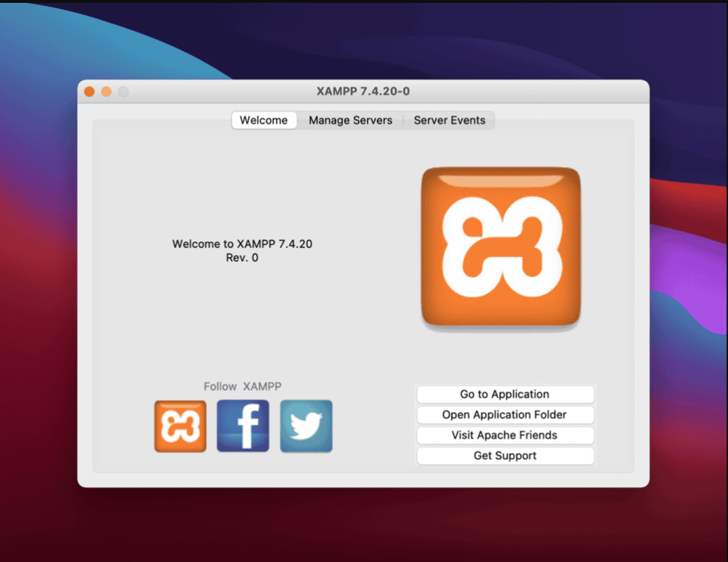Close the XAMPP window with red button

(x=90, y=92)
